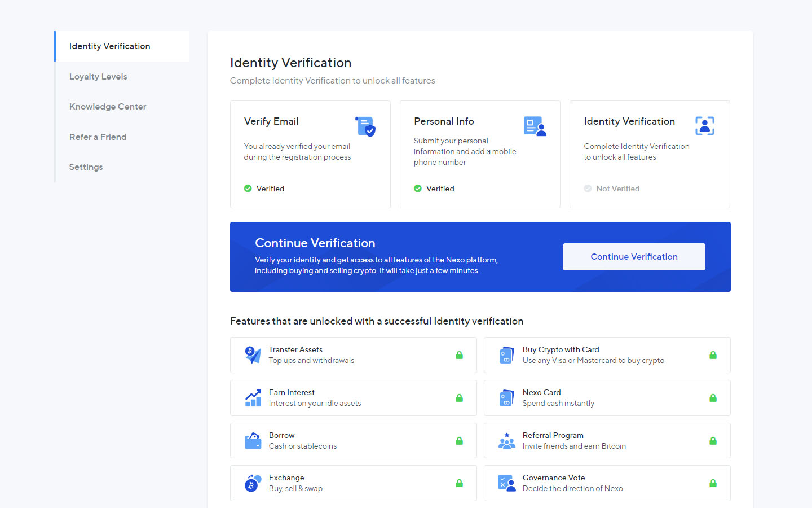Viewport: 812px width, 508px height.
Task: Click the Identity Verification face scan icon
Action: 705,126
